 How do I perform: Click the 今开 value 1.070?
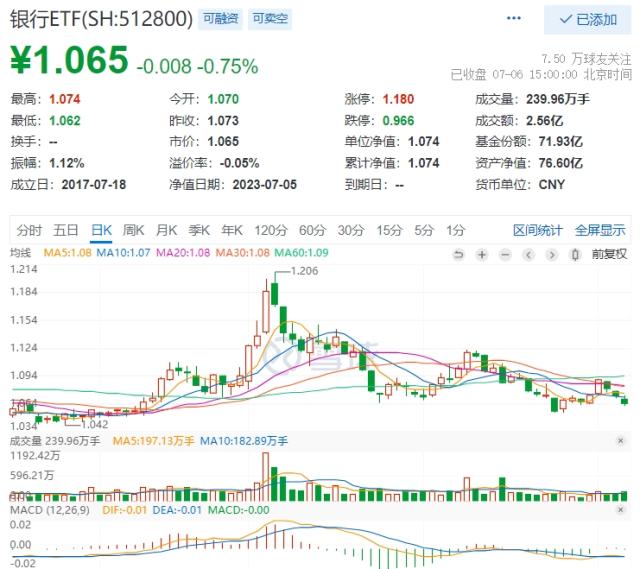(223, 99)
